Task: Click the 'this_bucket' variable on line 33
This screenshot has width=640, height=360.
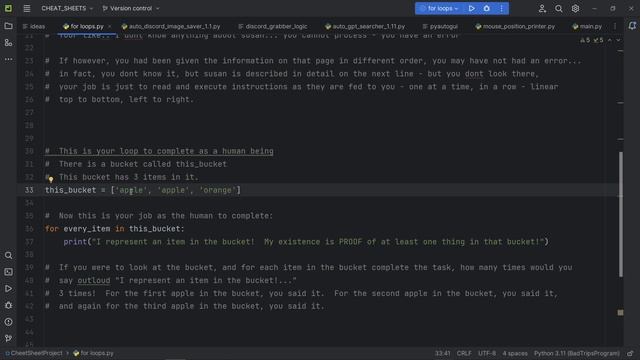Action: [x=71, y=190]
